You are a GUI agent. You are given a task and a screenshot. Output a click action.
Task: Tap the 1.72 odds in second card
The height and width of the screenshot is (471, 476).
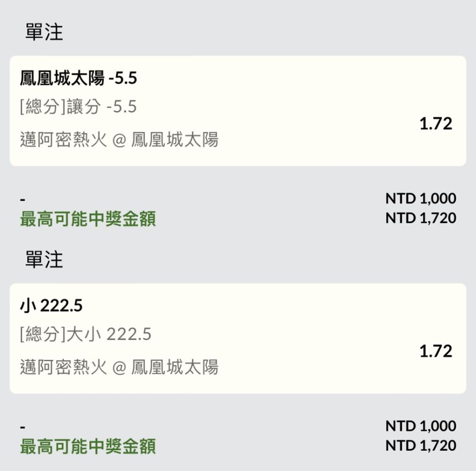436,351
